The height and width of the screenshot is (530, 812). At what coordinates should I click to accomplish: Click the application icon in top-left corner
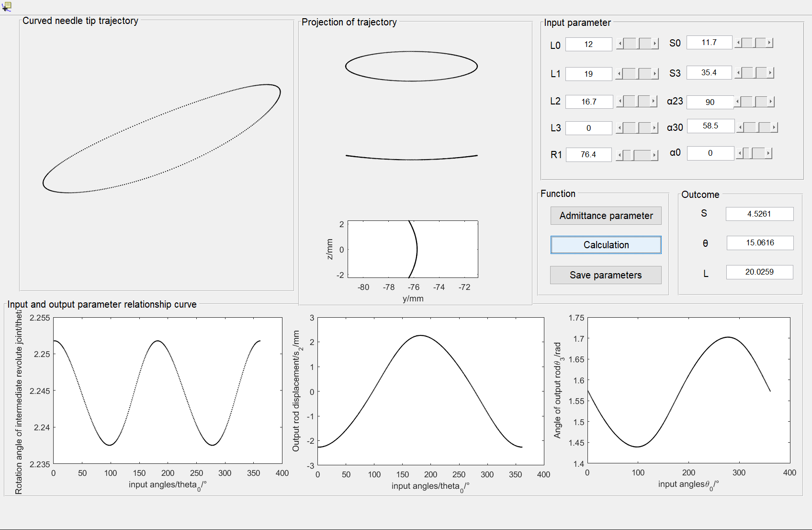pos(7,7)
